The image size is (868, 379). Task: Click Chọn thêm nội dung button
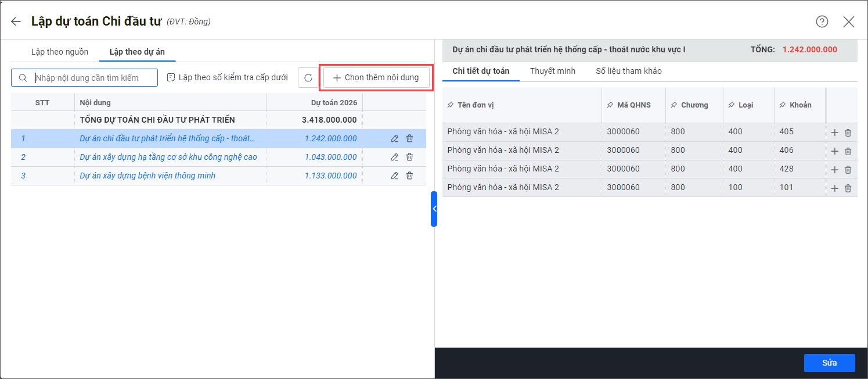click(376, 77)
